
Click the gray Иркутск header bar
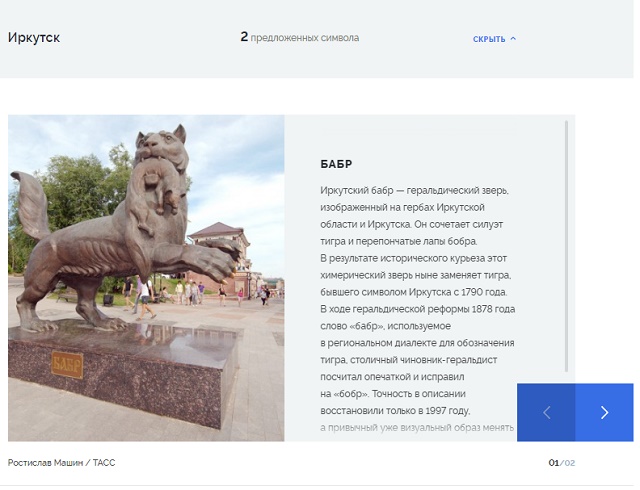[317, 39]
